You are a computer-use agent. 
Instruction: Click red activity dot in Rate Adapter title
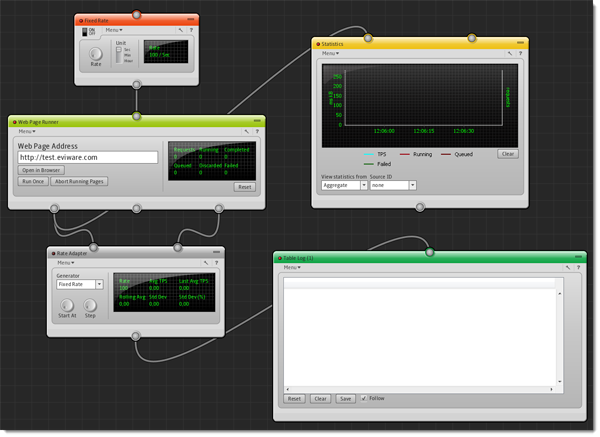pyautogui.click(x=54, y=253)
